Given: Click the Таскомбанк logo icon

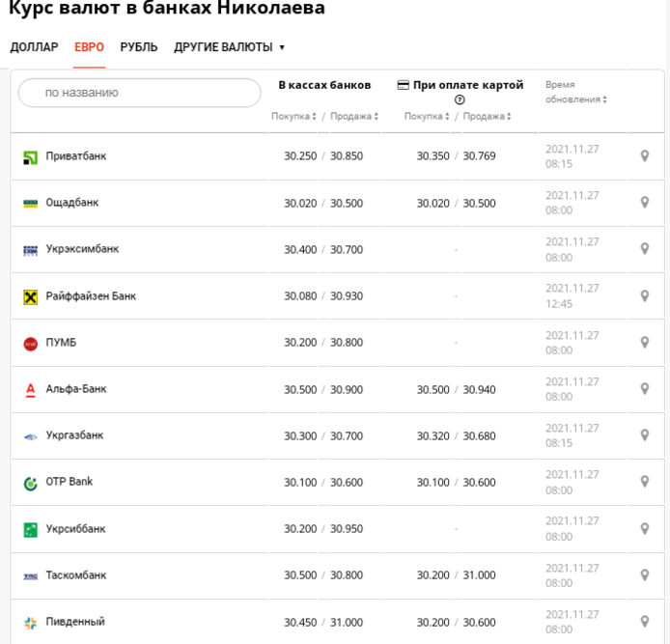Looking at the screenshot, I should coord(30,576).
